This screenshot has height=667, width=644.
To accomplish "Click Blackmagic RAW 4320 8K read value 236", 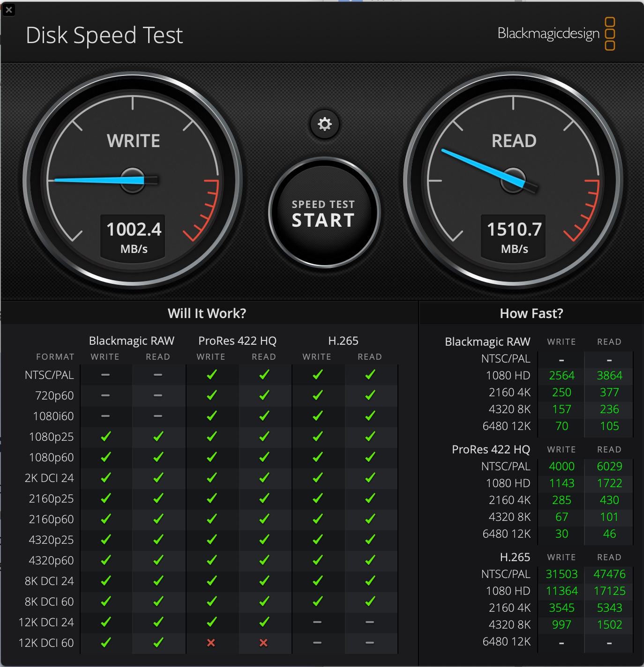I will pos(609,409).
